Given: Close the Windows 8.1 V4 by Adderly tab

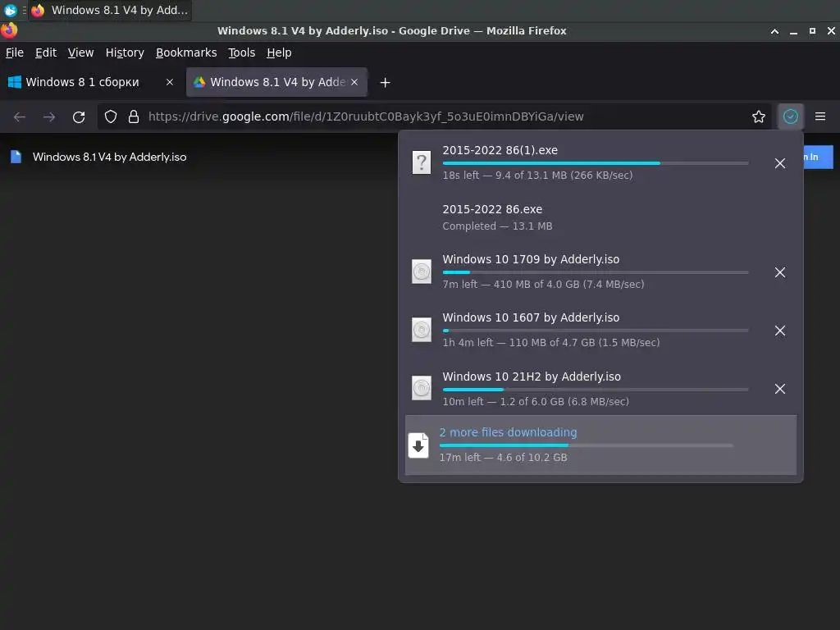Looking at the screenshot, I should coord(354,82).
